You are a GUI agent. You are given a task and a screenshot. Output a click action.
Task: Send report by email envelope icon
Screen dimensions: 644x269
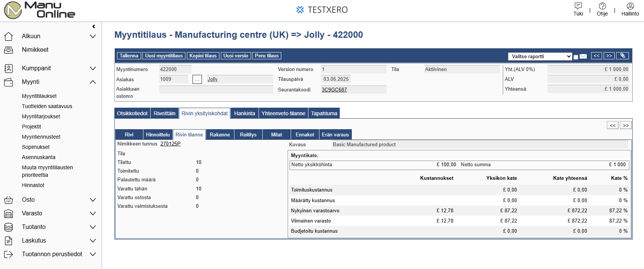[x=583, y=56]
